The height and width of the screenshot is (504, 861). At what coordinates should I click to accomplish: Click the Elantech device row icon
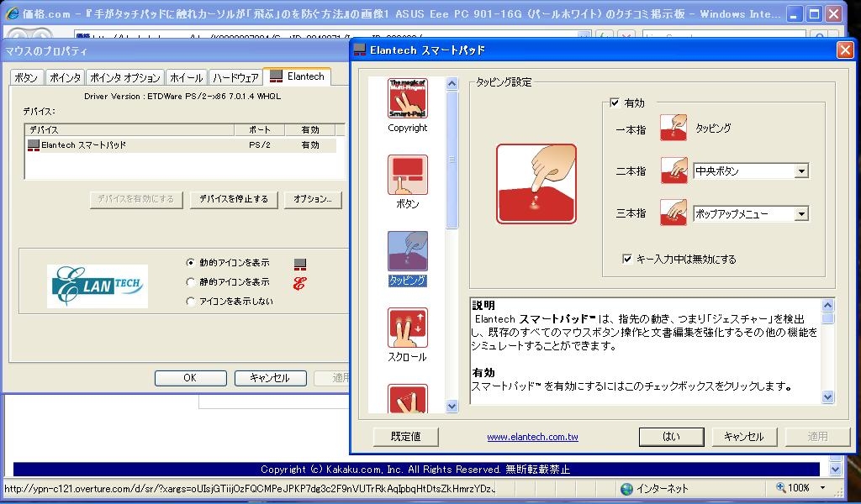34,145
